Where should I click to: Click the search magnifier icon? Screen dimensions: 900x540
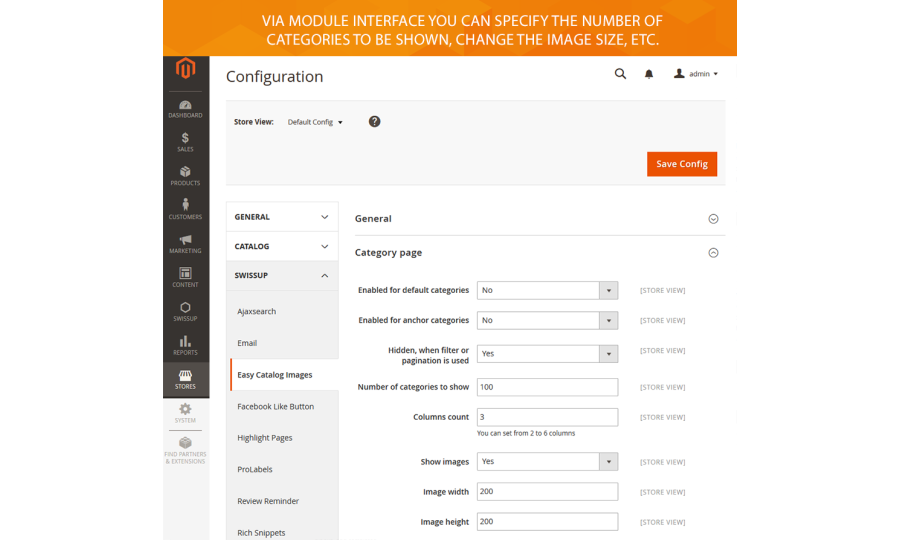620,74
